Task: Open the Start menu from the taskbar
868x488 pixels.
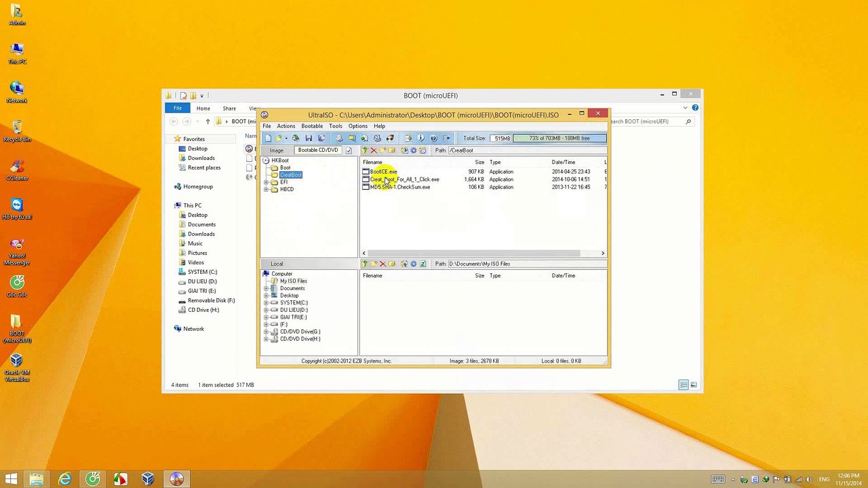Action: pos(11,479)
